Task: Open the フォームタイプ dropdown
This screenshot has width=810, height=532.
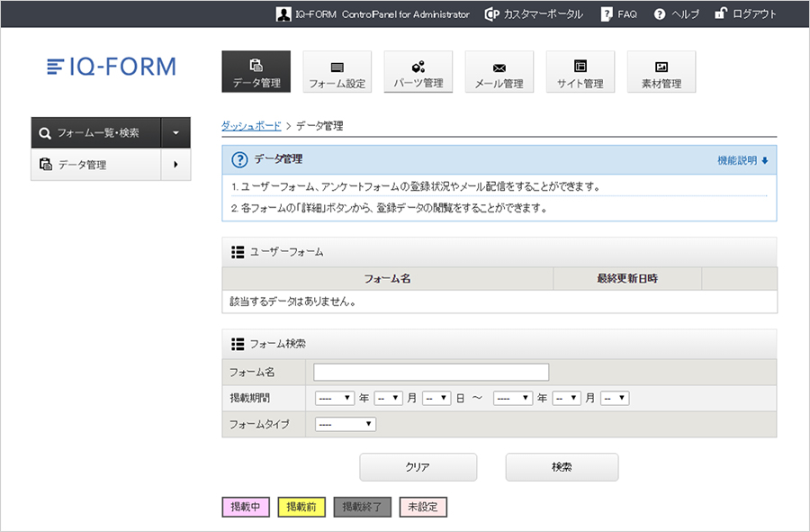Action: pos(345,424)
